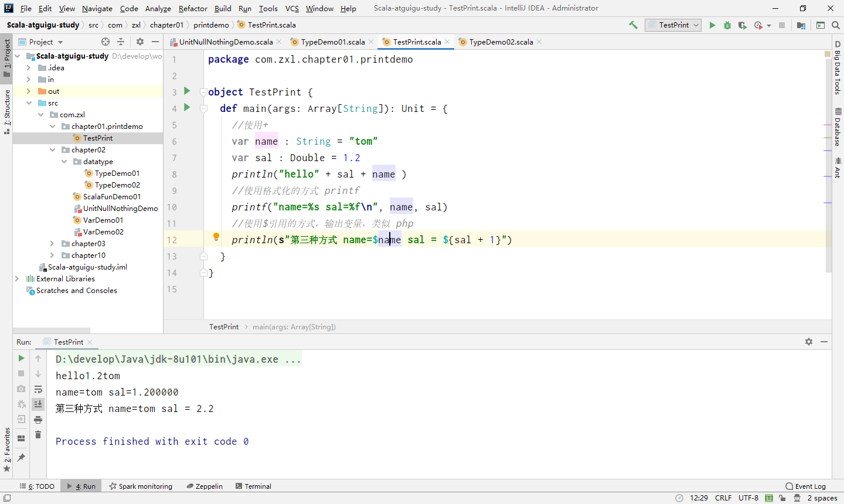Hide the Run tool window

click(824, 342)
